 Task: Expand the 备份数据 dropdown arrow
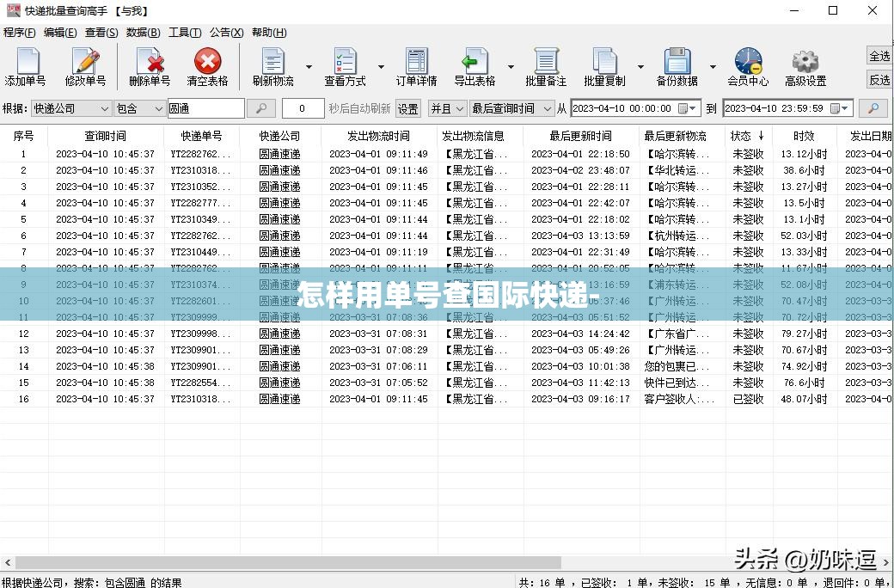[713, 67]
